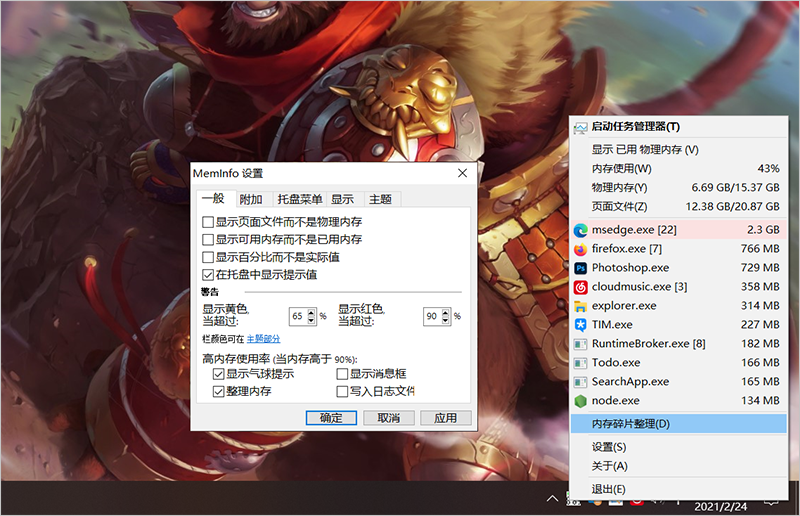Adjust the red warning threshold with its stepper

[445, 316]
